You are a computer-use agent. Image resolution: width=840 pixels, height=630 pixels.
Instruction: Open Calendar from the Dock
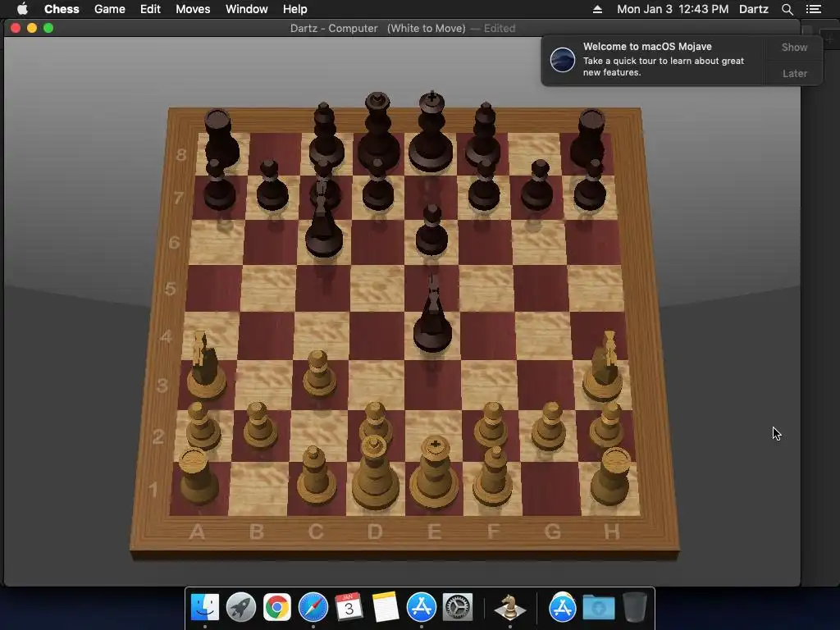pyautogui.click(x=349, y=607)
